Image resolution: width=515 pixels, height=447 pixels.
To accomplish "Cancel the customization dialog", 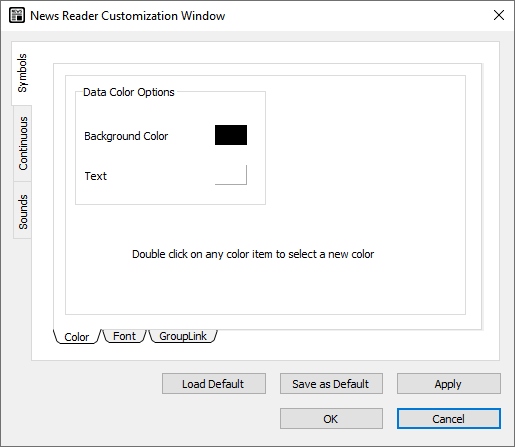I will (449, 419).
